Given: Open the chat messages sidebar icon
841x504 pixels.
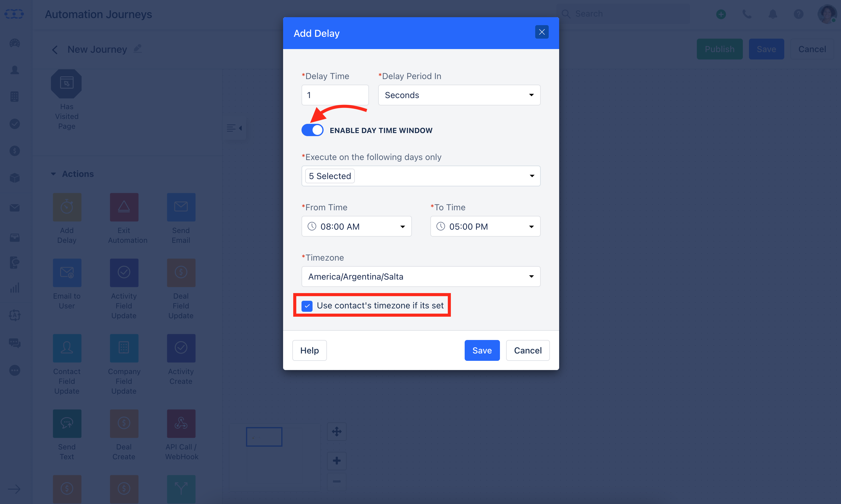Looking at the screenshot, I should point(15,343).
